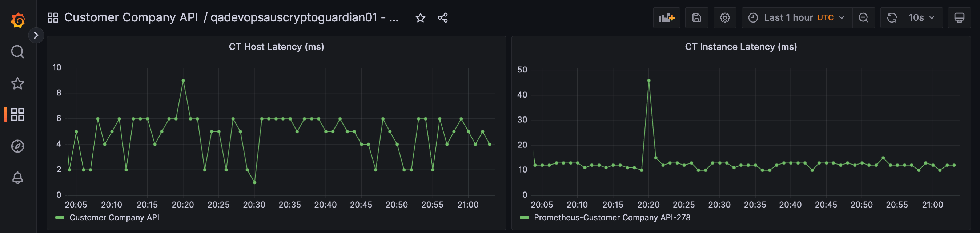This screenshot has height=233, width=980.
Task: Open the Customer Company API folder link
Action: click(x=131, y=17)
